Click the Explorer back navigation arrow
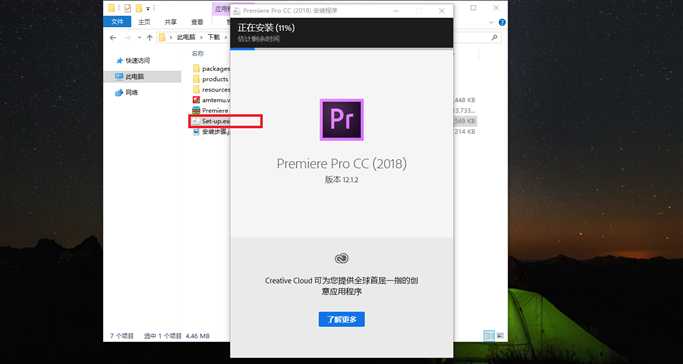The height and width of the screenshot is (364, 683). [113, 38]
